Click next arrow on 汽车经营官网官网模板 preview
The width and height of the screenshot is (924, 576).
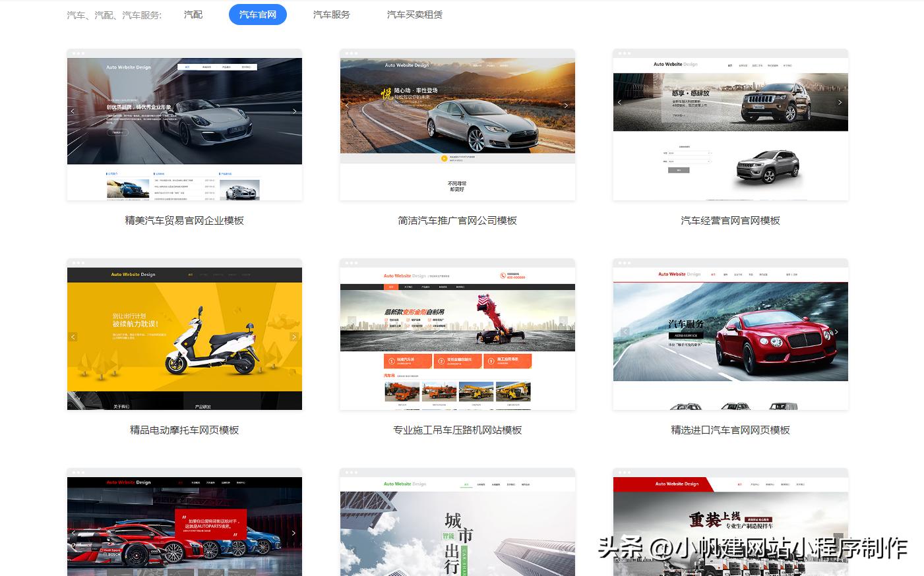840,102
